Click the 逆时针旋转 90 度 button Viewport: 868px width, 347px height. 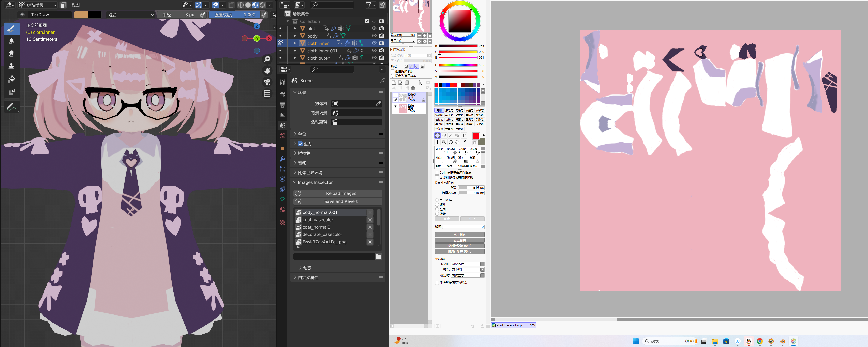[x=460, y=246]
